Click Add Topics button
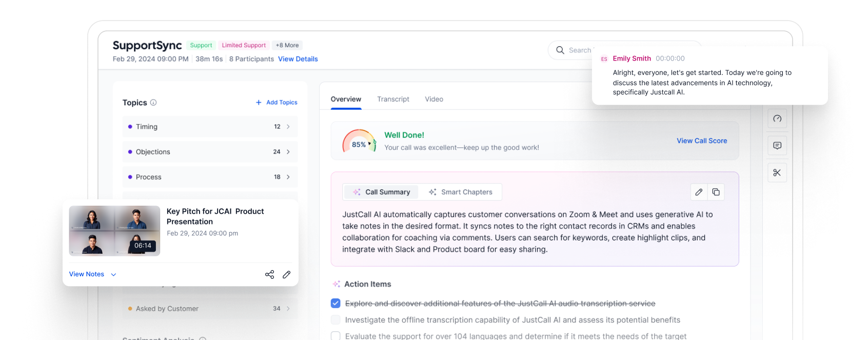 pos(277,103)
